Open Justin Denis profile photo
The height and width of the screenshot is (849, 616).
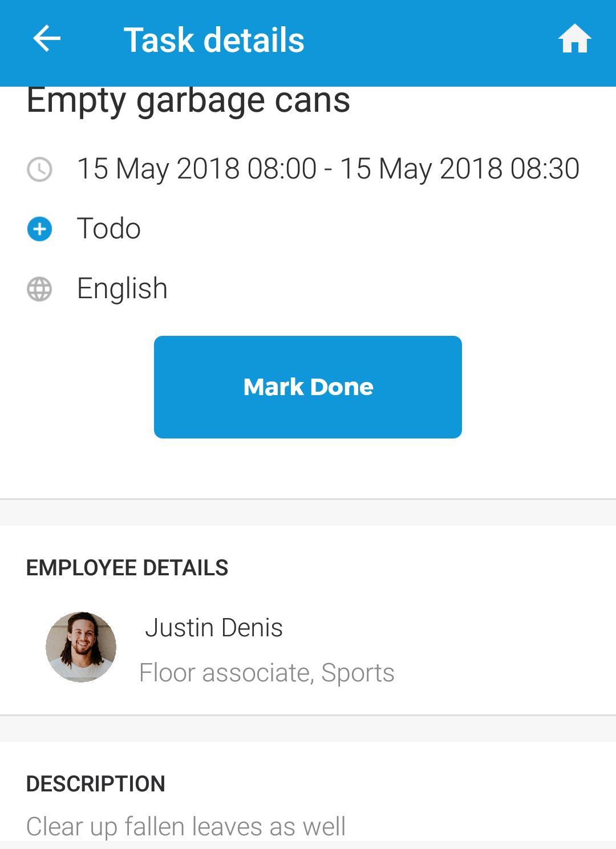coord(81,647)
